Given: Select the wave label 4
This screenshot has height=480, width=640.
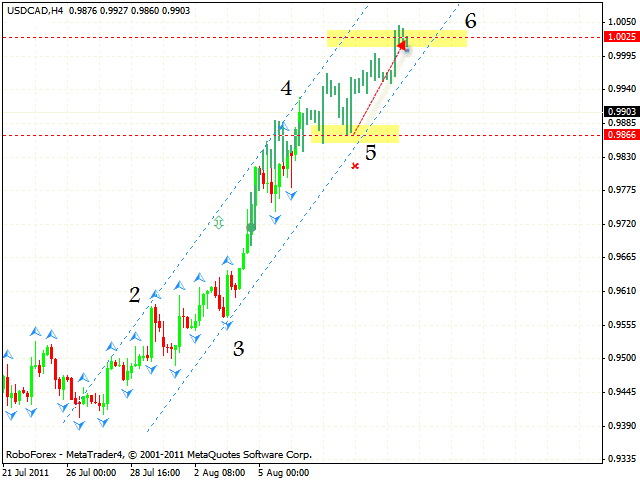Looking at the screenshot, I should click(x=286, y=89).
